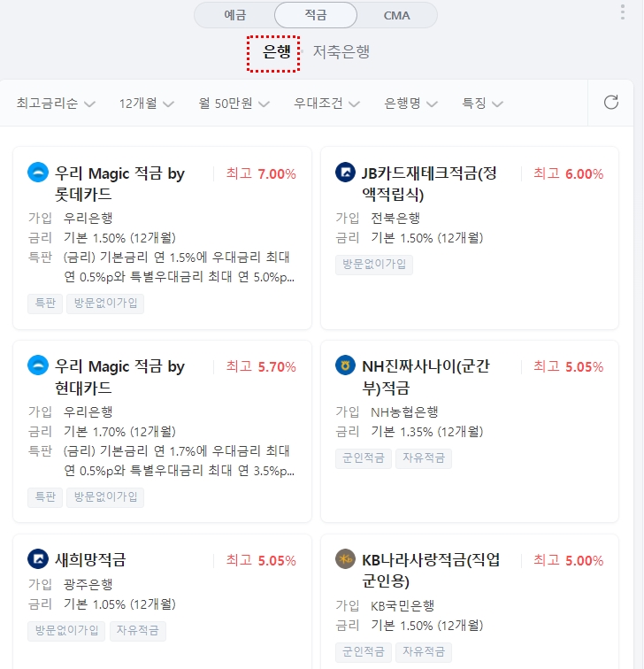Click 최고 5.05% on NH진짜사나이 card
Viewport: 644px width, 669px height.
(x=569, y=366)
